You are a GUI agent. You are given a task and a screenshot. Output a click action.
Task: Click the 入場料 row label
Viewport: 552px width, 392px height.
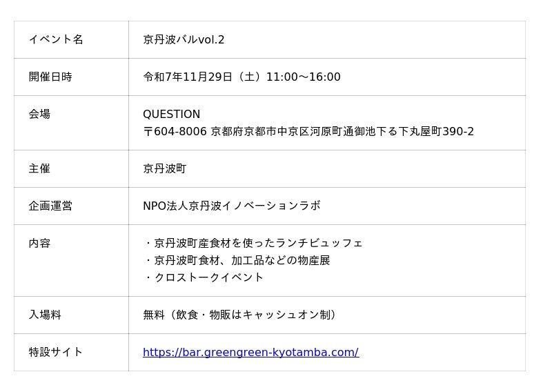coord(45,315)
